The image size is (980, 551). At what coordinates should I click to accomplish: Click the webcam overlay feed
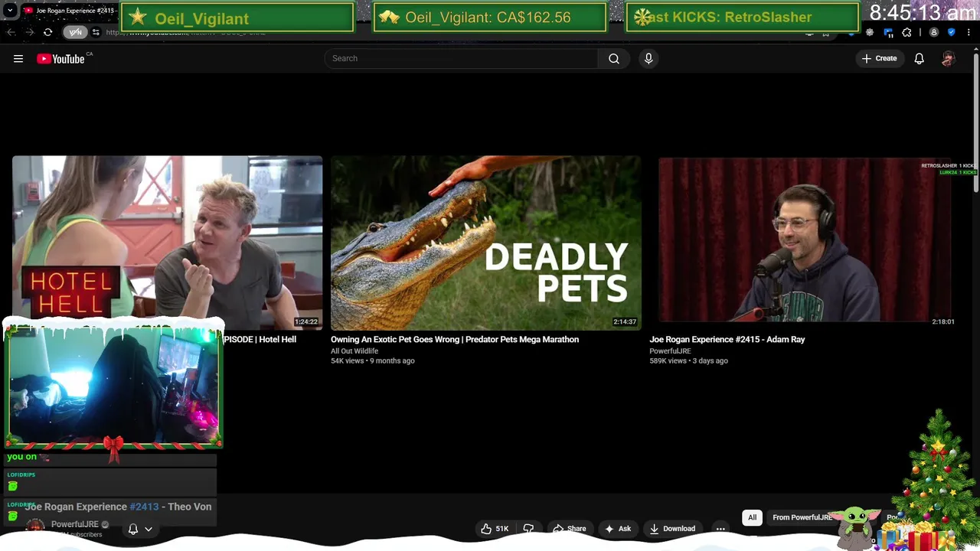click(113, 385)
